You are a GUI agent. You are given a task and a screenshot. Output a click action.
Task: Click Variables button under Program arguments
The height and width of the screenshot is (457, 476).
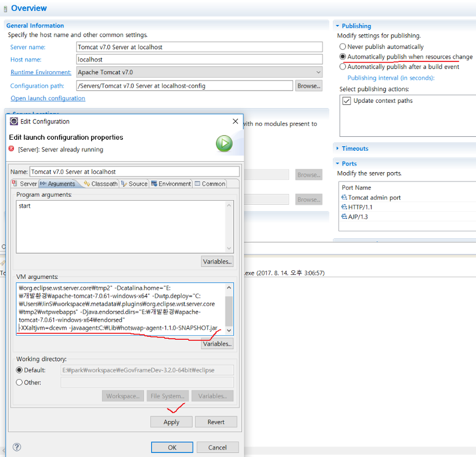tap(217, 262)
